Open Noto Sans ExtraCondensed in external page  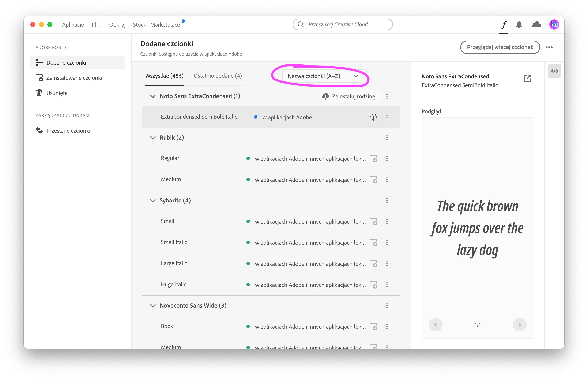527,79
